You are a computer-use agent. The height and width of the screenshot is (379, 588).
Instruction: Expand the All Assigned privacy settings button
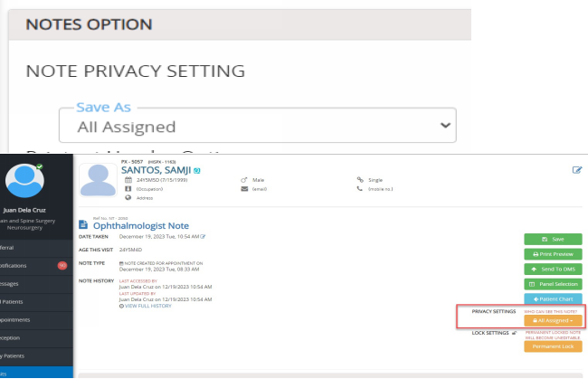[553, 320]
